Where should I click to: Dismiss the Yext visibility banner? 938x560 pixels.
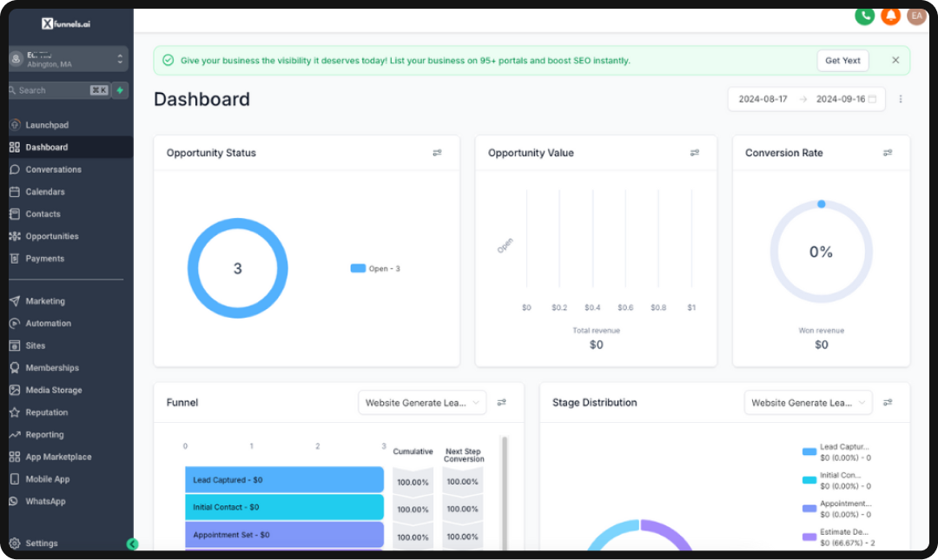coord(895,60)
